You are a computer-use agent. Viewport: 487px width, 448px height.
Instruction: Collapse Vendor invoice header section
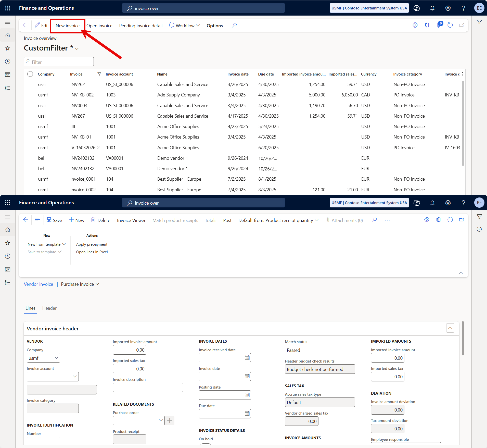click(x=450, y=328)
